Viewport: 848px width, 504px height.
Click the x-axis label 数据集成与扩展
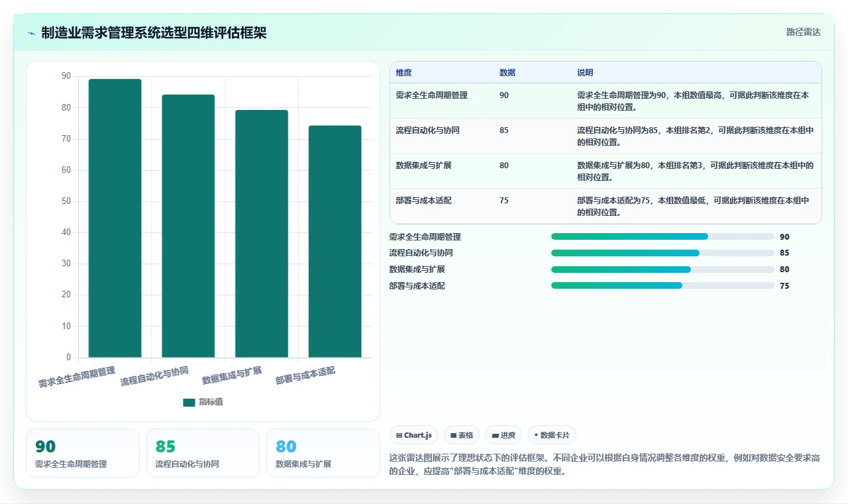click(x=232, y=375)
